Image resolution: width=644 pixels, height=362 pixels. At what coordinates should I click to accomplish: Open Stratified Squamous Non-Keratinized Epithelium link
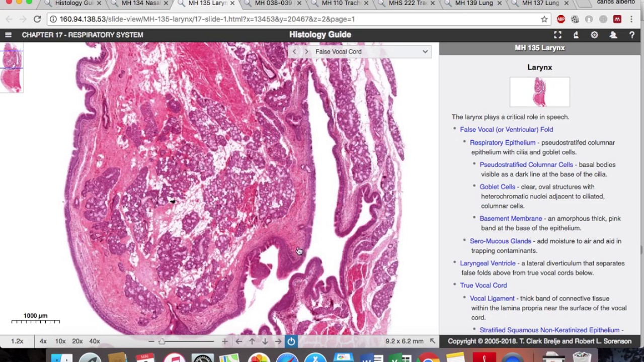point(549,330)
